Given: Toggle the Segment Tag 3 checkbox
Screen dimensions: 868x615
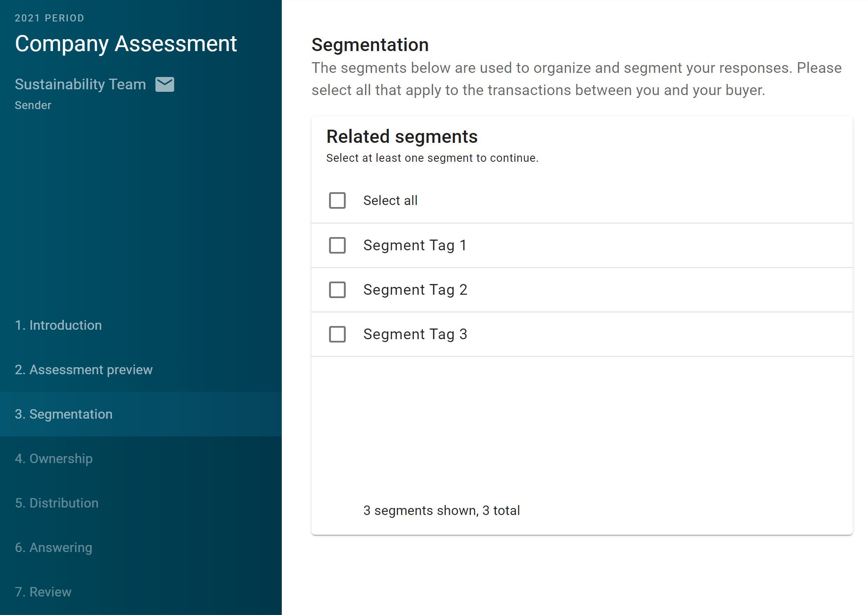Looking at the screenshot, I should (337, 334).
